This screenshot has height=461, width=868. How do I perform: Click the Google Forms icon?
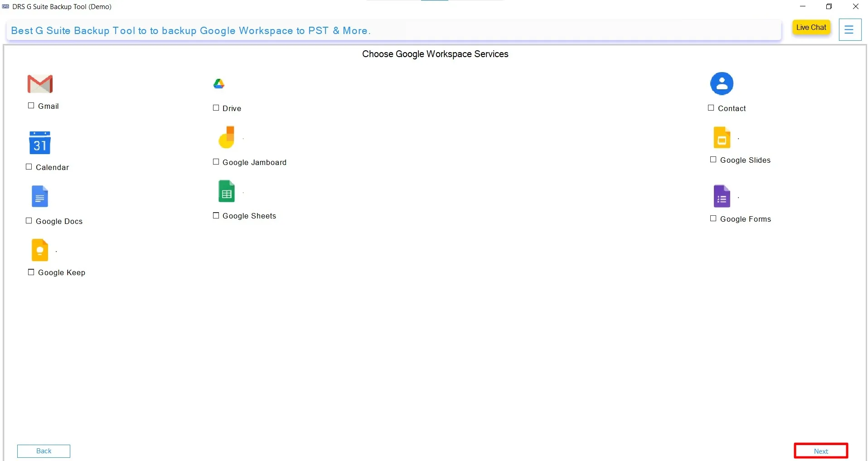[x=722, y=196]
